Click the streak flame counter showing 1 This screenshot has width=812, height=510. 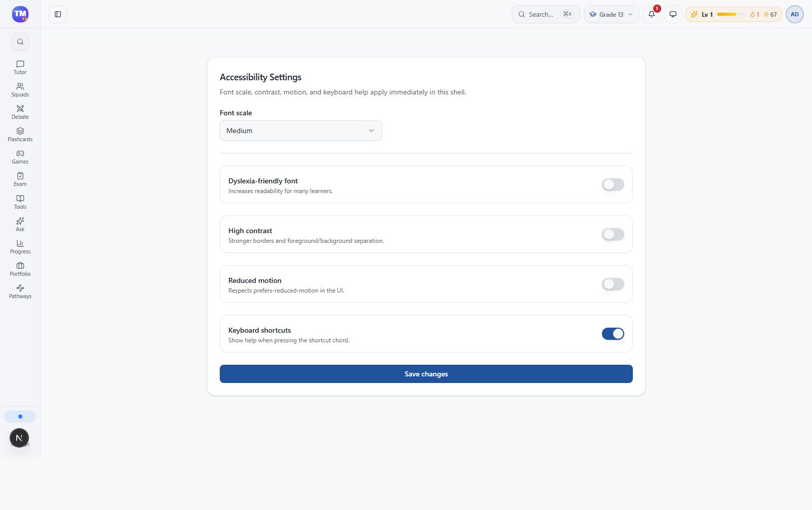point(755,14)
